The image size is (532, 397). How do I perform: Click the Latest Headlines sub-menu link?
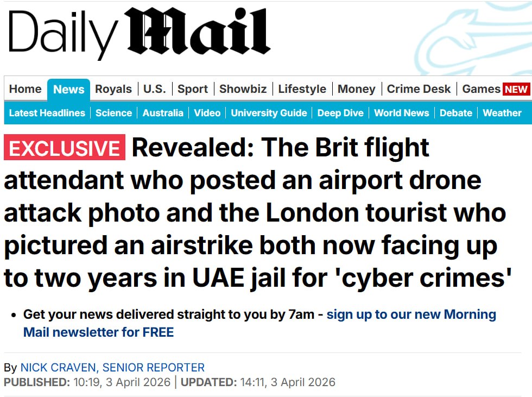(47, 113)
